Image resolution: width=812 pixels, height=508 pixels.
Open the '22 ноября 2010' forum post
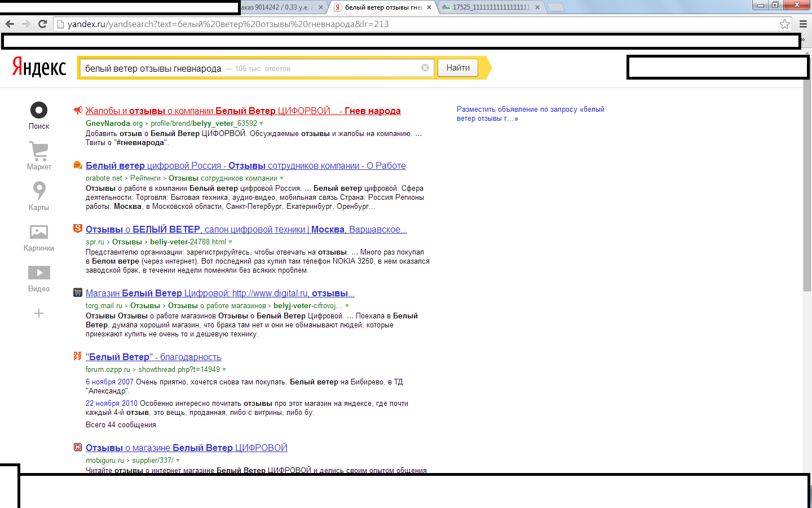click(x=112, y=404)
